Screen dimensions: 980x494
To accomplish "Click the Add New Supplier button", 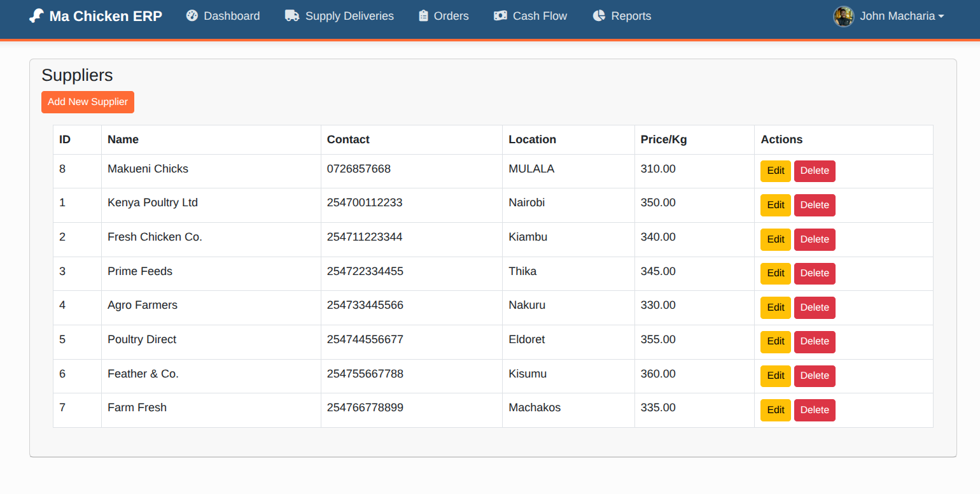I will click(87, 102).
